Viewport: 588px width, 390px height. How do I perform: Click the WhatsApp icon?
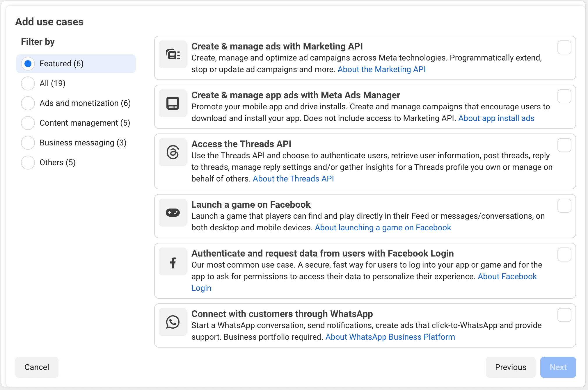[173, 322]
